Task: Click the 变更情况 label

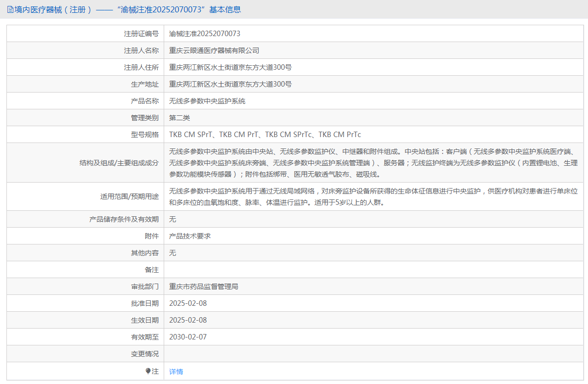Action: tap(145, 354)
